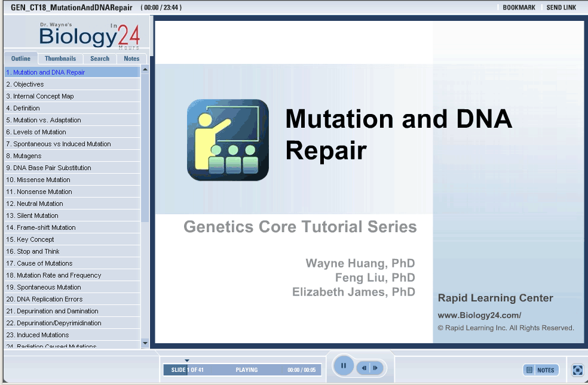Viewport: 588px width, 385px height.
Task: Click the teacher presentation icon on slide
Action: tap(228, 140)
